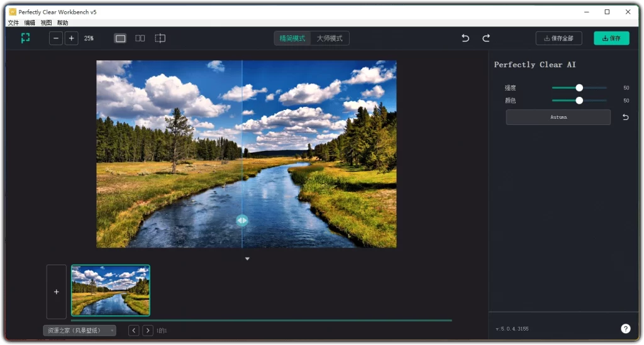Open the Autumn preset selector
The image size is (644, 345).
(558, 118)
